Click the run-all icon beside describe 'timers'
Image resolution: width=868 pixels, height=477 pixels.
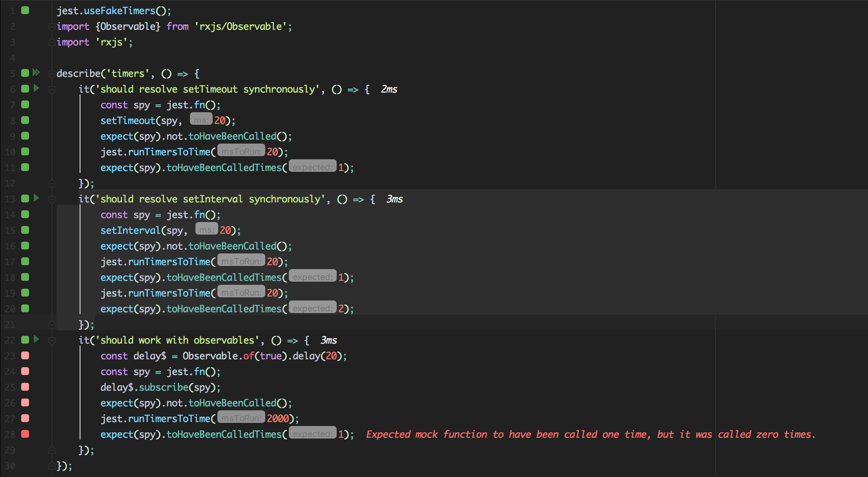[36, 73]
